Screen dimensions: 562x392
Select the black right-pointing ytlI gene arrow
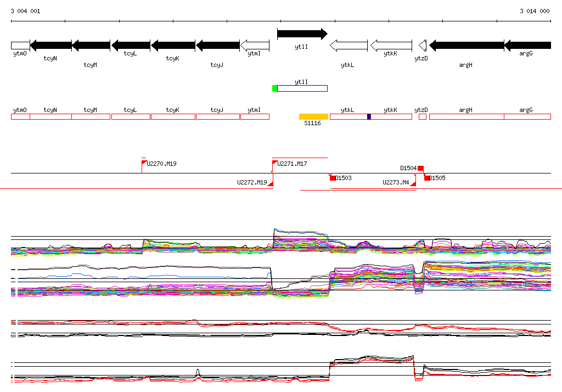[302, 33]
